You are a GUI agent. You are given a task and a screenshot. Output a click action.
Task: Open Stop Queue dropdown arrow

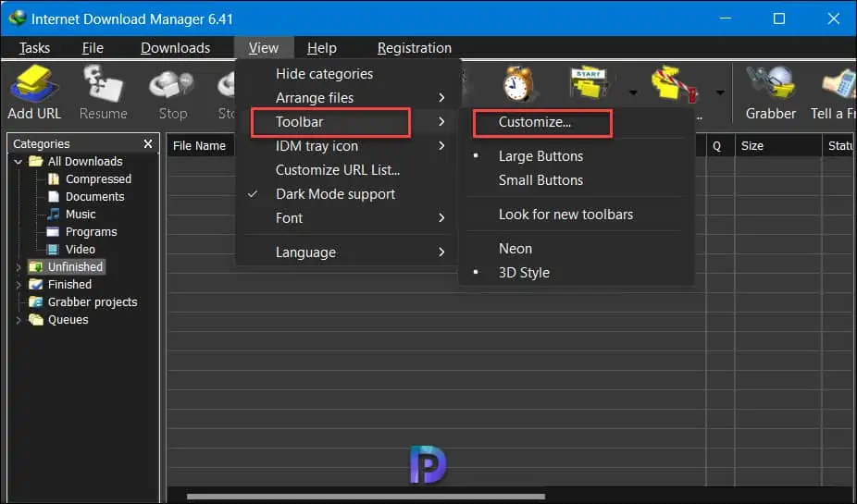pos(720,92)
